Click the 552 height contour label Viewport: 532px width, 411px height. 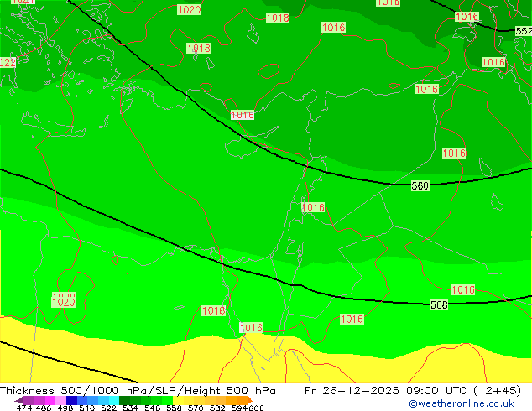coord(524,31)
